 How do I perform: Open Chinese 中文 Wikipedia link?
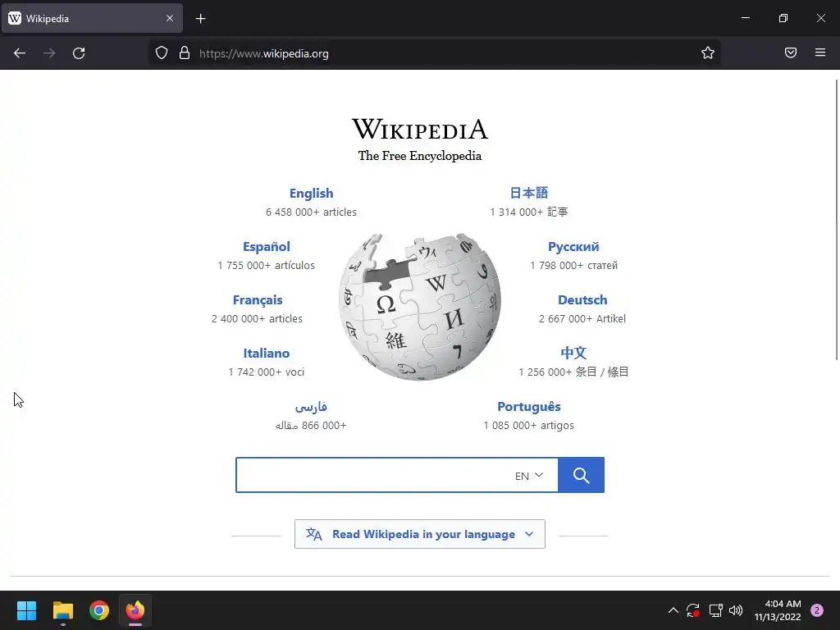pyautogui.click(x=573, y=353)
